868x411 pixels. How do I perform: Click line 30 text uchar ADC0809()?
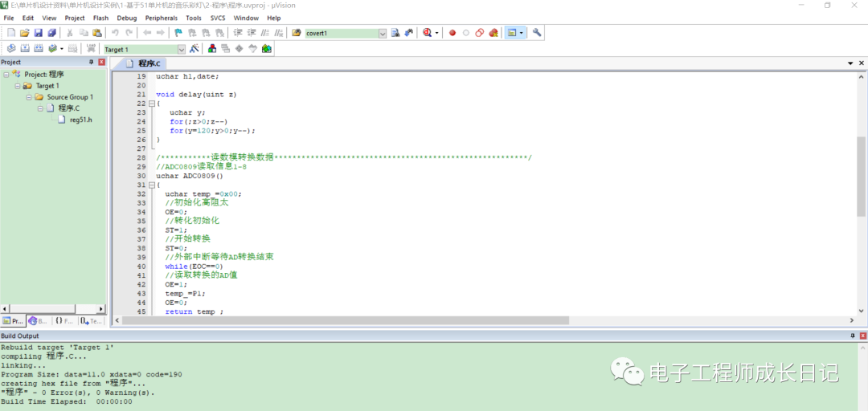coord(190,176)
